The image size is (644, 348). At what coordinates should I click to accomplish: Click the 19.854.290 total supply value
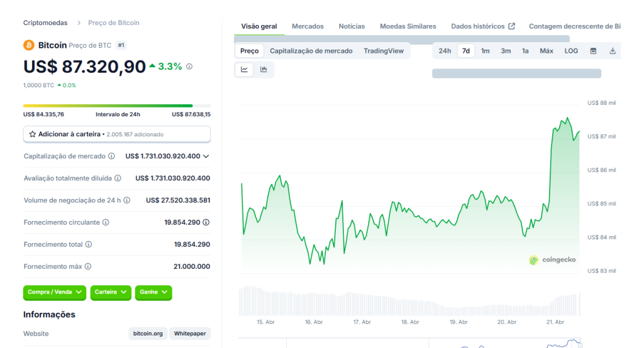pyautogui.click(x=192, y=244)
